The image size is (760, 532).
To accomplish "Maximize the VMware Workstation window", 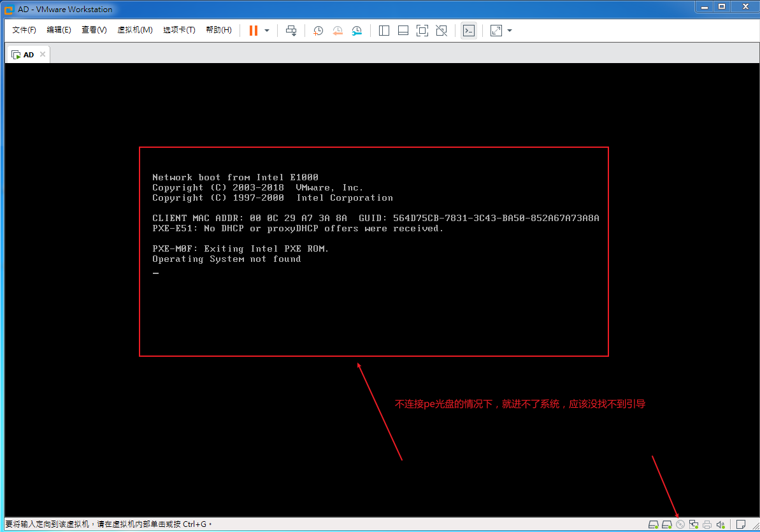I will (722, 7).
